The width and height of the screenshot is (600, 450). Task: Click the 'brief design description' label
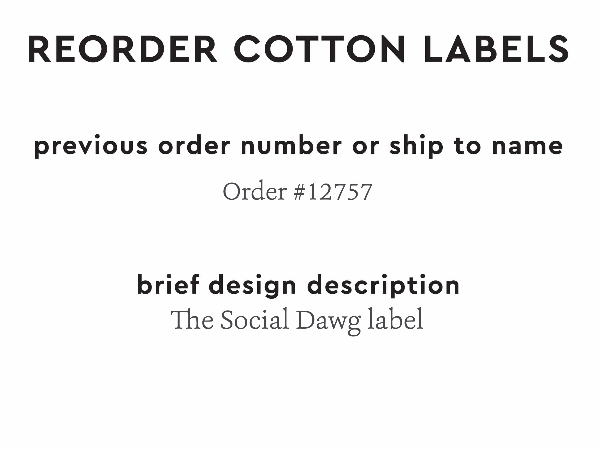point(298,285)
